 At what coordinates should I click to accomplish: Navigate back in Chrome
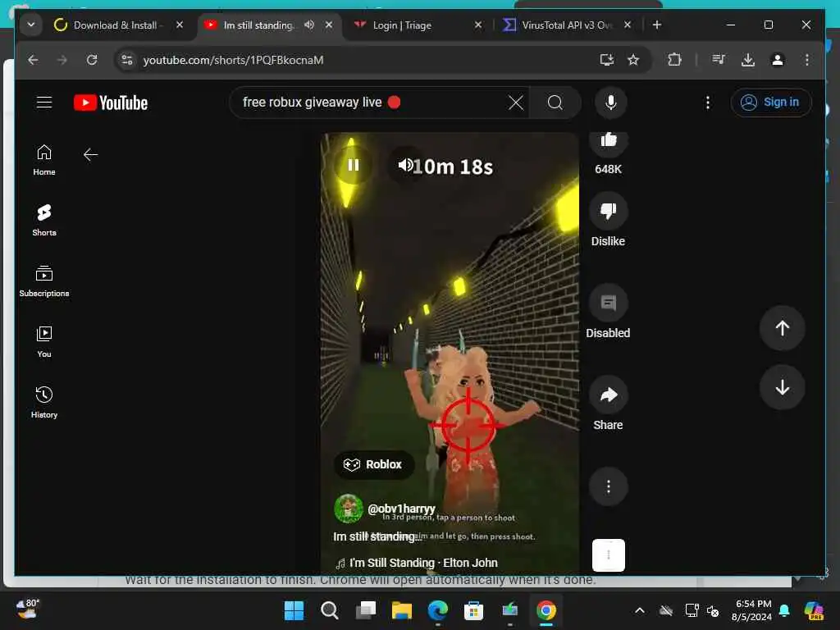pyautogui.click(x=33, y=60)
